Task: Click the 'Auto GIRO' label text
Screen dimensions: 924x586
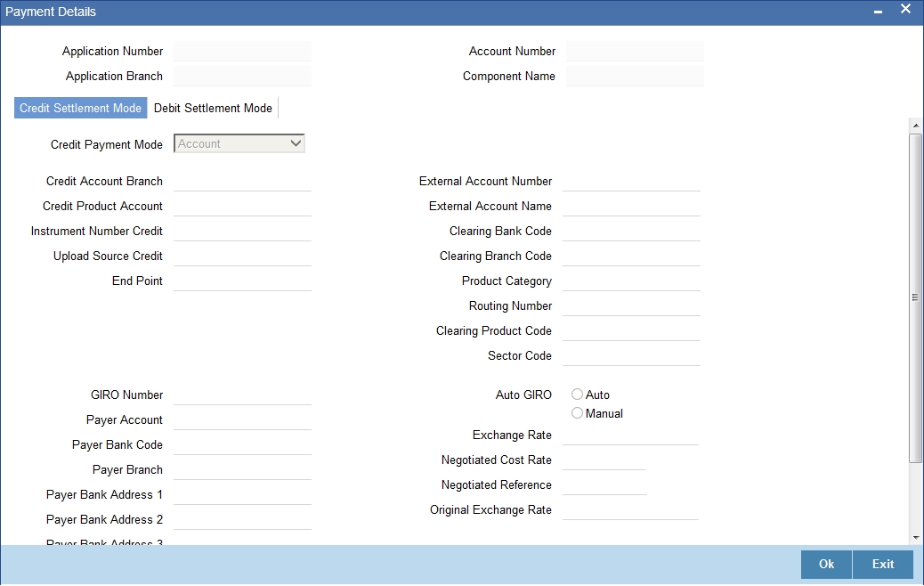Action: tap(523, 395)
